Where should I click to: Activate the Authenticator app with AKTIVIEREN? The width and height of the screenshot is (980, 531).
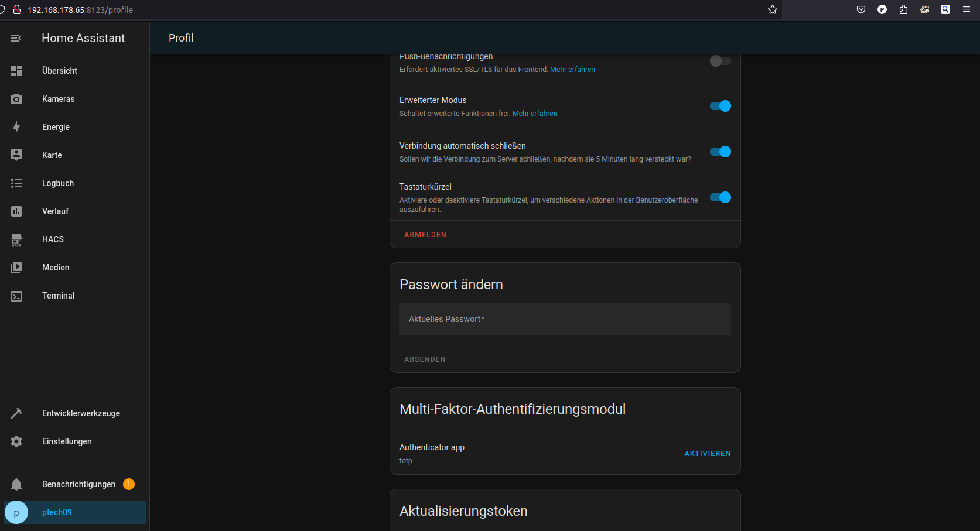707,454
